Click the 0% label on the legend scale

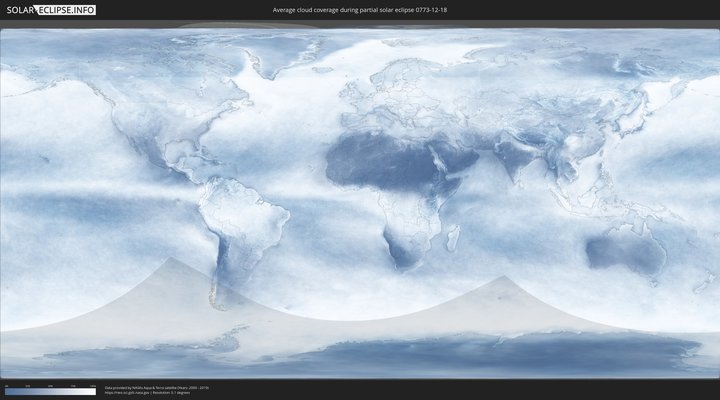6,385
